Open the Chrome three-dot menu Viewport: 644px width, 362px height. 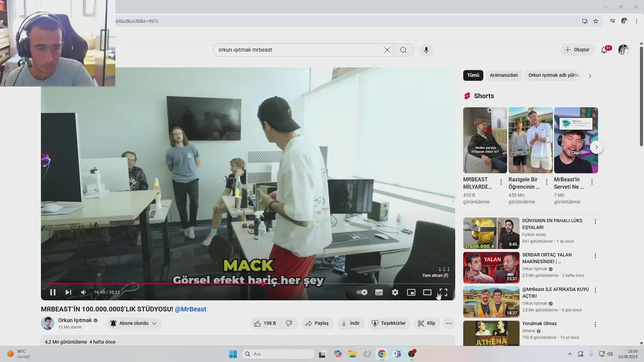637,21
